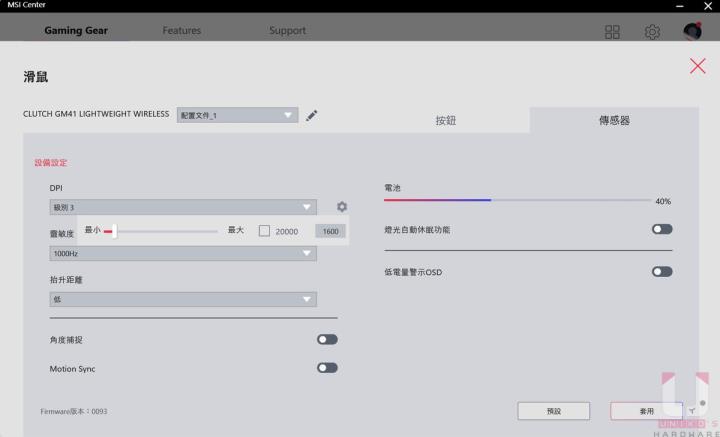Open MSI Center settings gear
Screen dimensions: 720x437
coord(652,32)
